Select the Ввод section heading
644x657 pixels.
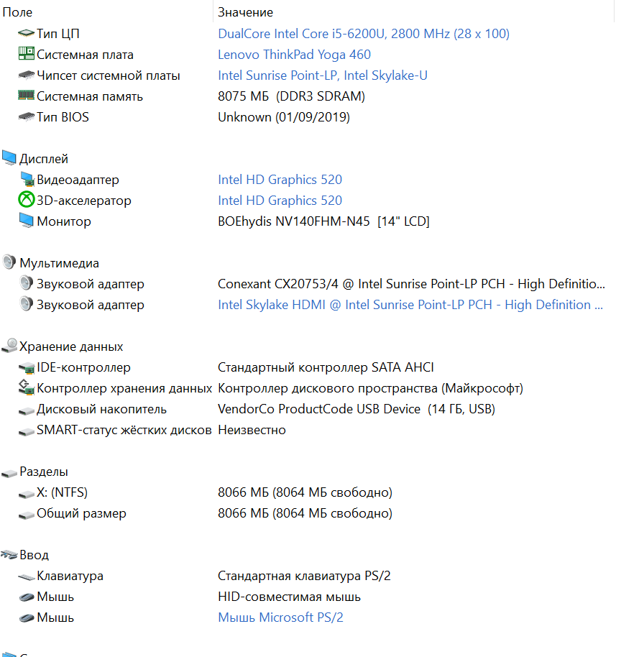pos(34,555)
